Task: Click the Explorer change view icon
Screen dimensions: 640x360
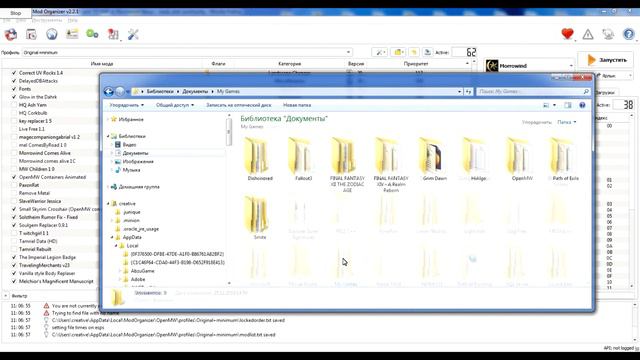Action: pyautogui.click(x=546, y=105)
